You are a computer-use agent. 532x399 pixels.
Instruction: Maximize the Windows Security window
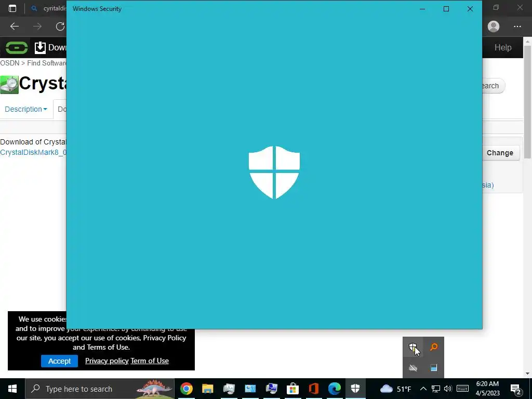[446, 9]
